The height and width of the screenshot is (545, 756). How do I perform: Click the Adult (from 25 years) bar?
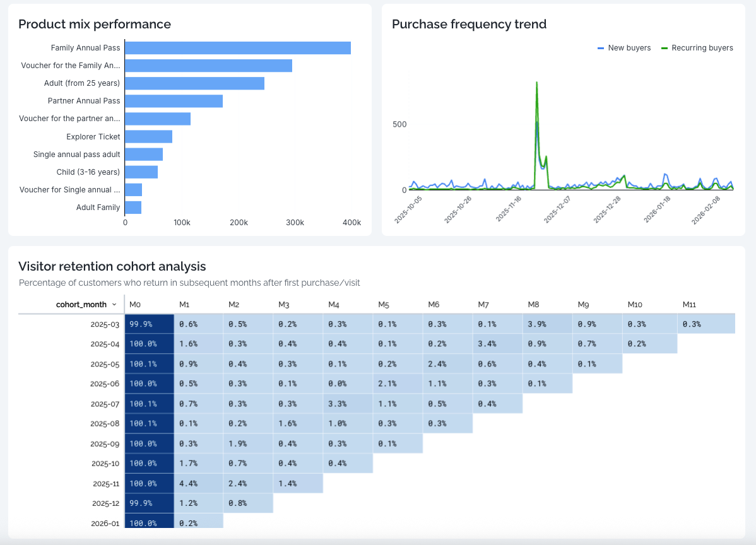tap(194, 83)
